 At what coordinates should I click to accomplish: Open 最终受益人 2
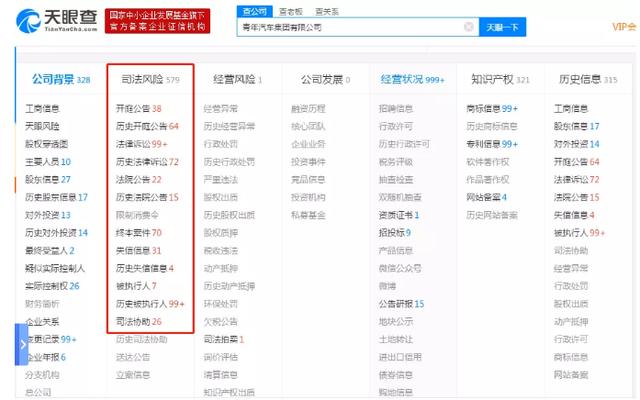click(50, 250)
